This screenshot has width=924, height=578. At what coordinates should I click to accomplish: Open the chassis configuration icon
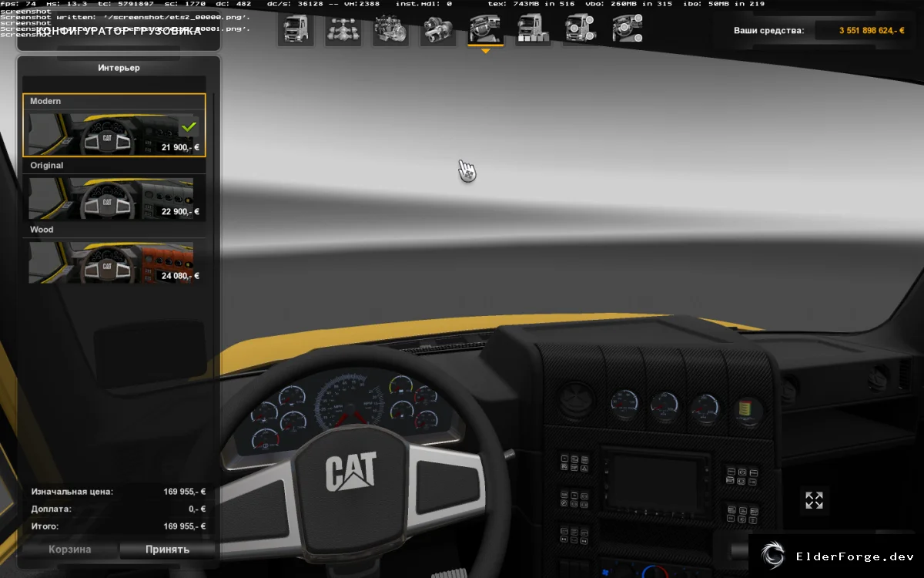tap(343, 29)
